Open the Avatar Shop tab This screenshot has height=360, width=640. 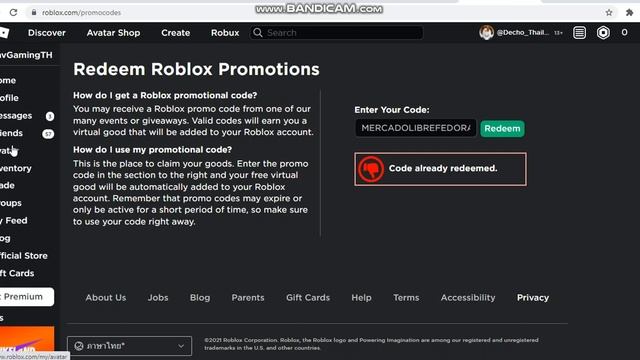[x=113, y=33]
